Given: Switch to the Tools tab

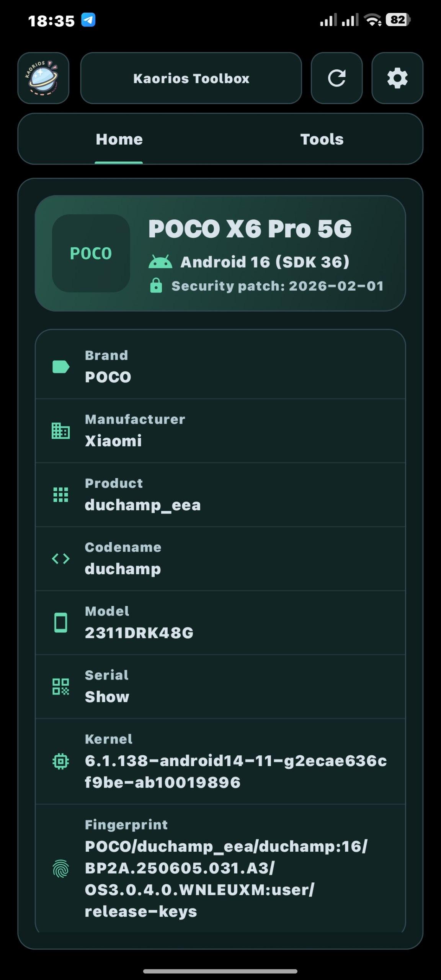Looking at the screenshot, I should tap(322, 139).
